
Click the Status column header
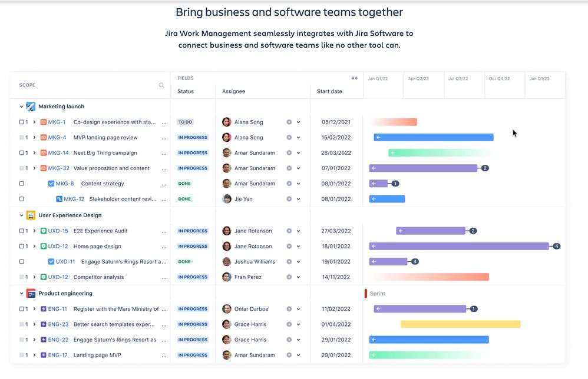pos(186,91)
